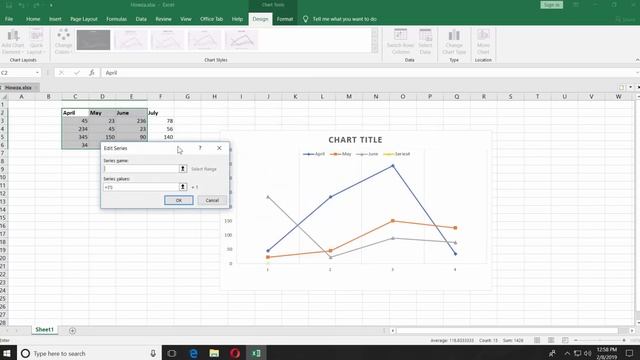Click the Chart Title text
The height and width of the screenshot is (360, 640).
point(356,140)
